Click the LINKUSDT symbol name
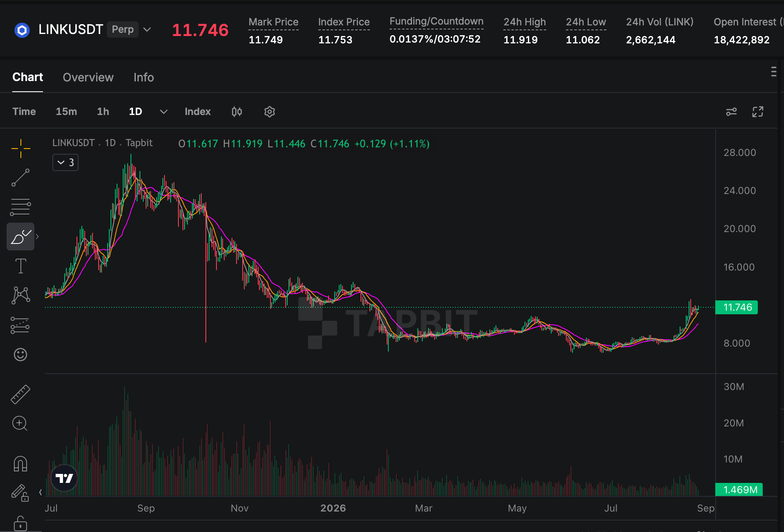This screenshot has height=532, width=784. [71, 29]
